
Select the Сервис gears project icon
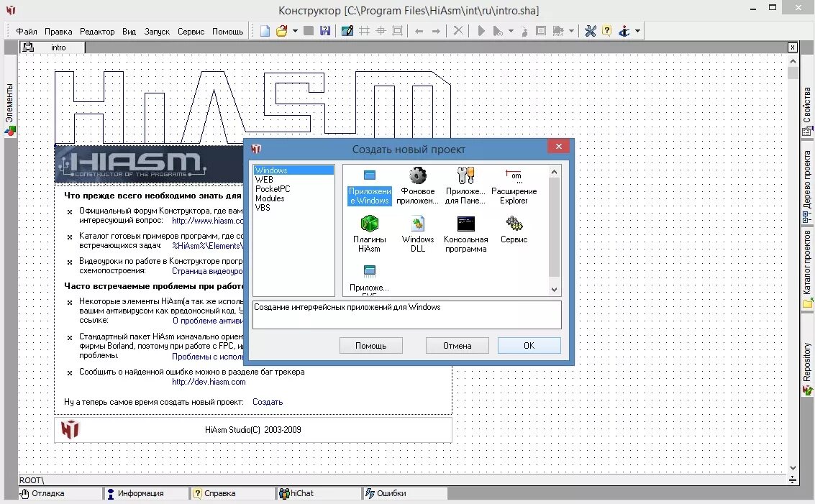[514, 229]
